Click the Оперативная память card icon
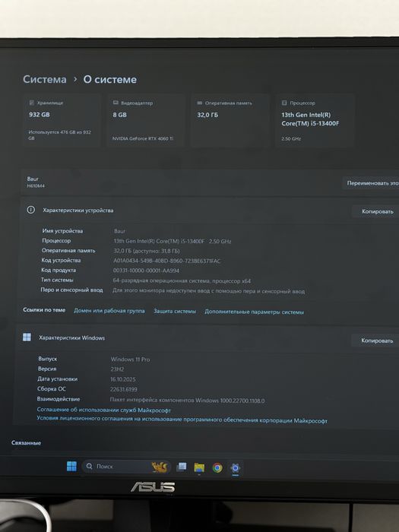The image size is (399, 532). [200, 103]
